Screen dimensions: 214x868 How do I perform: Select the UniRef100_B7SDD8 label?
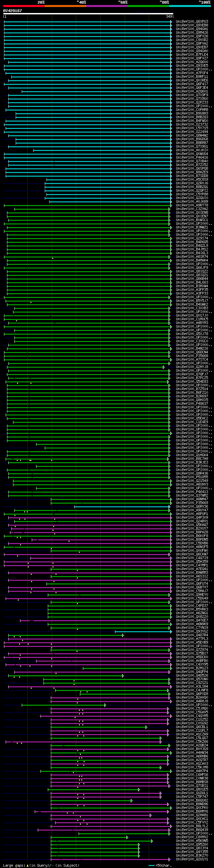point(192,176)
